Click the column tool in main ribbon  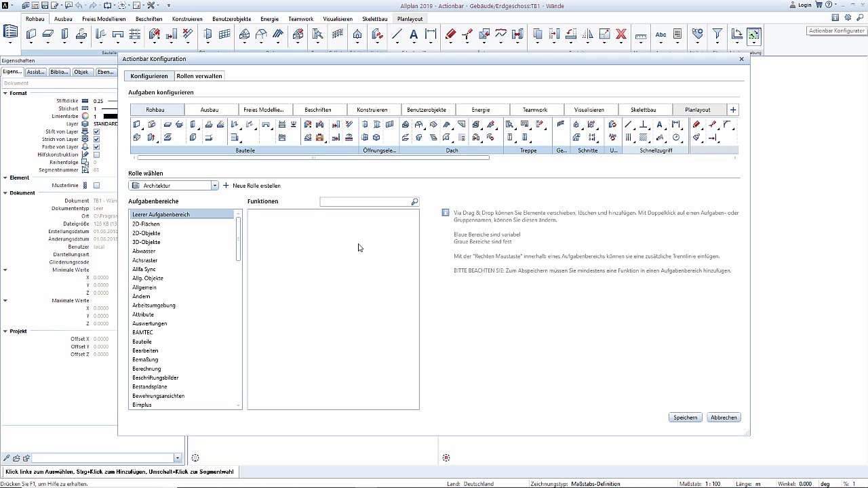[x=65, y=34]
